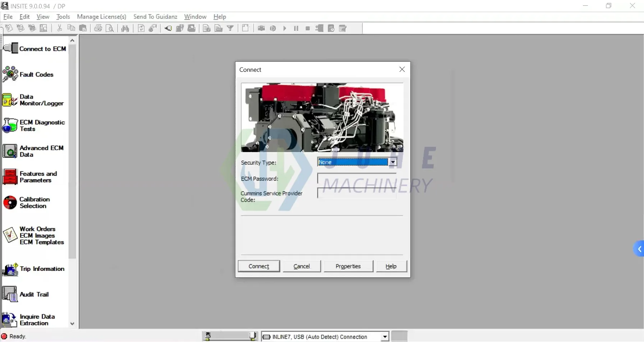Viewport: 644px width, 342px height.
Task: Open the Window menu
Action: [x=195, y=17]
